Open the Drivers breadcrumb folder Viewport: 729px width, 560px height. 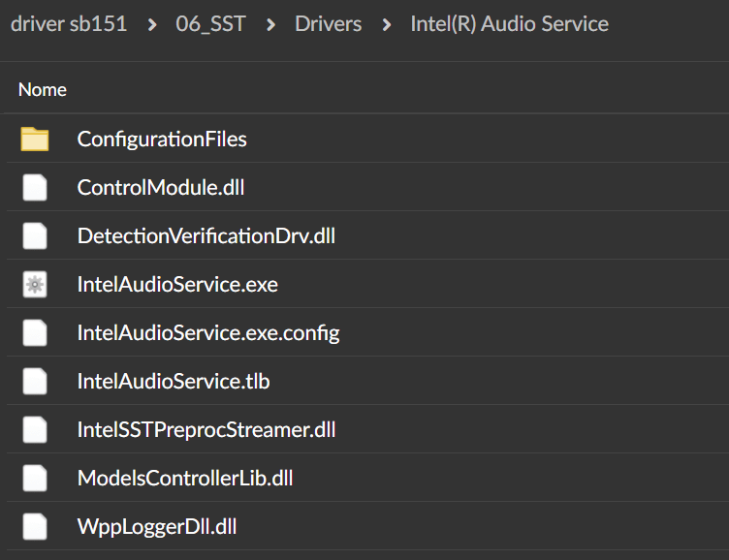click(x=327, y=23)
